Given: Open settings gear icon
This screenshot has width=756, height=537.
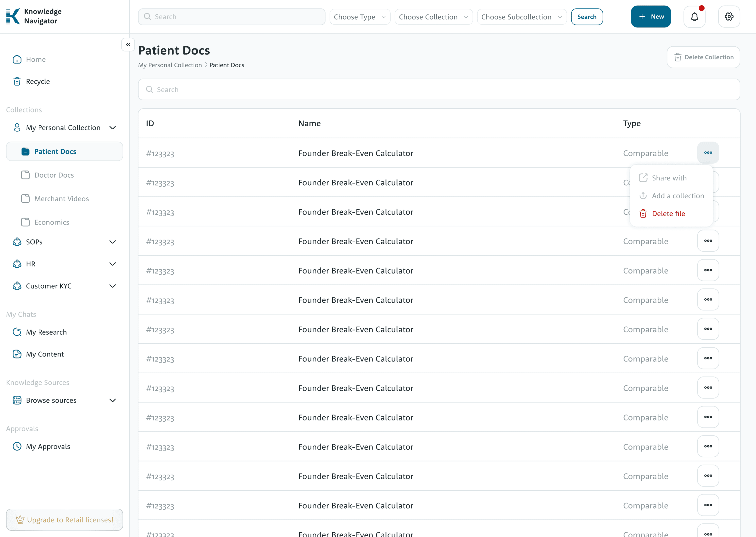Looking at the screenshot, I should click(729, 17).
